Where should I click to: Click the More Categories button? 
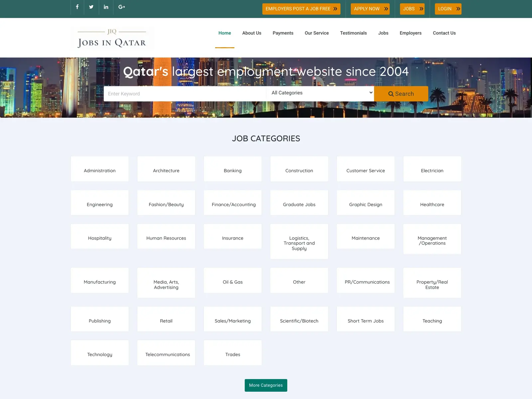(266, 385)
